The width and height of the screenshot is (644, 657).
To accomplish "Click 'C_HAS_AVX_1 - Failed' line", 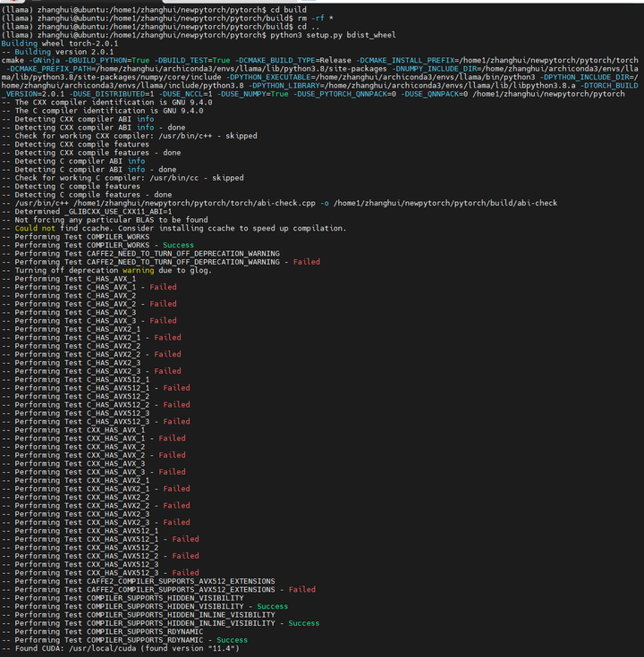I will pyautogui.click(x=89, y=287).
